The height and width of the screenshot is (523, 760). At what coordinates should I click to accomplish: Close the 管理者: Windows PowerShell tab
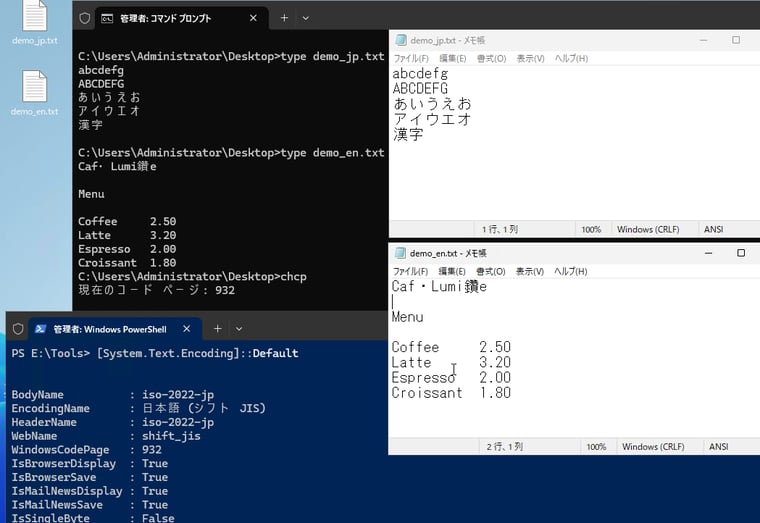click(x=187, y=329)
